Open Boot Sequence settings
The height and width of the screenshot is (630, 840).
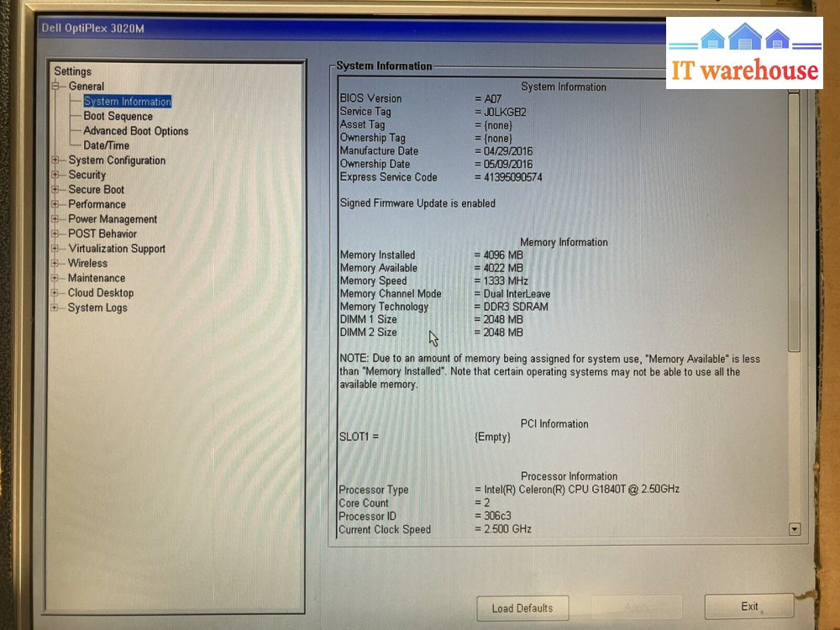(118, 117)
